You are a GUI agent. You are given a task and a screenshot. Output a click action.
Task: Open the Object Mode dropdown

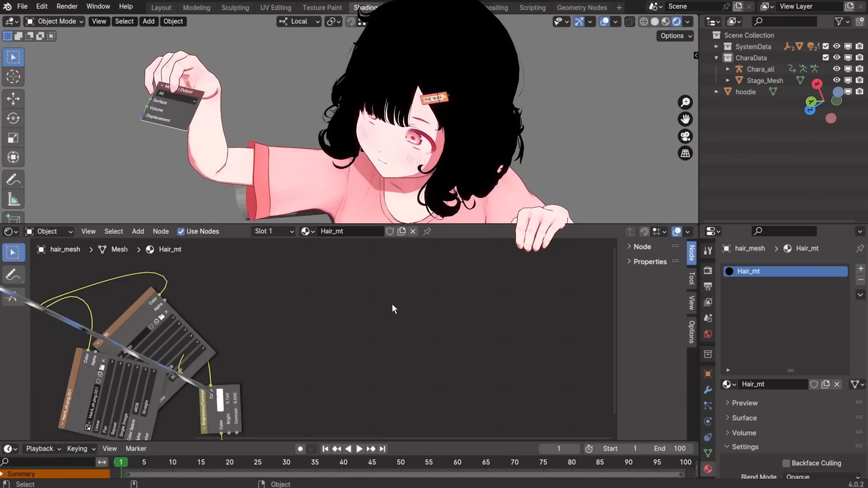(55, 21)
